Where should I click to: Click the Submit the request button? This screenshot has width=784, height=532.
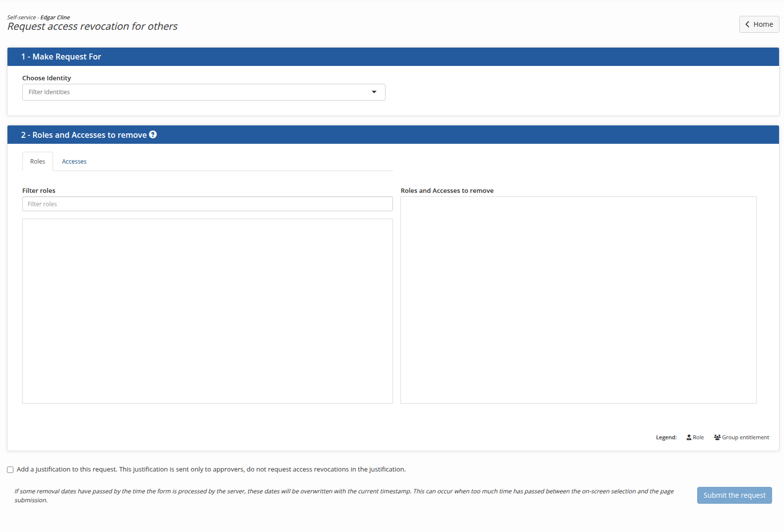coord(734,495)
